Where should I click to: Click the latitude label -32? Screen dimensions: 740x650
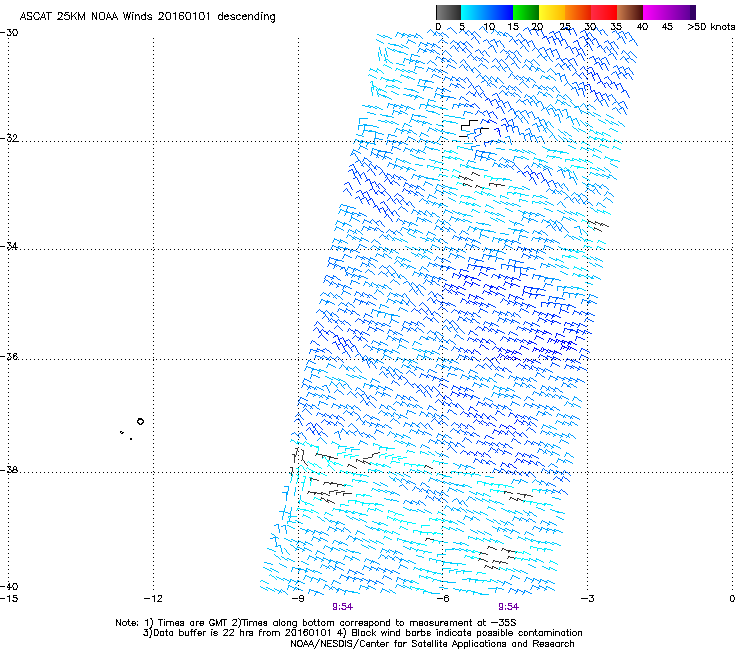(9, 138)
